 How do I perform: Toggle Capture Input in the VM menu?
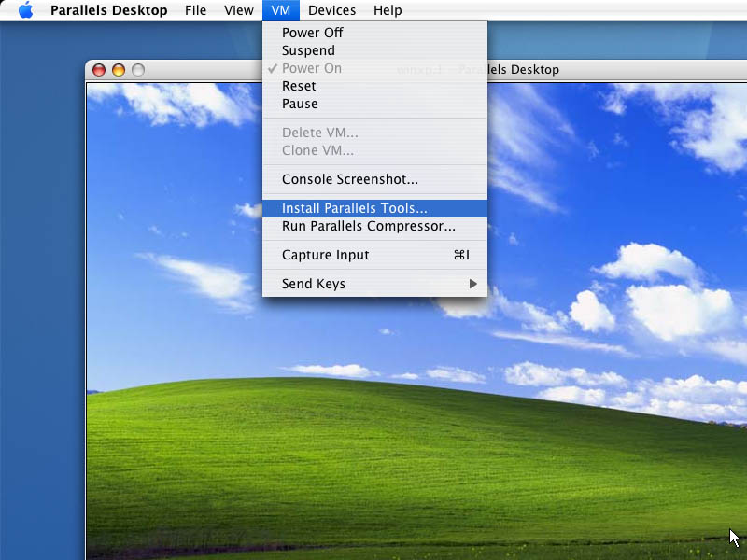326,255
